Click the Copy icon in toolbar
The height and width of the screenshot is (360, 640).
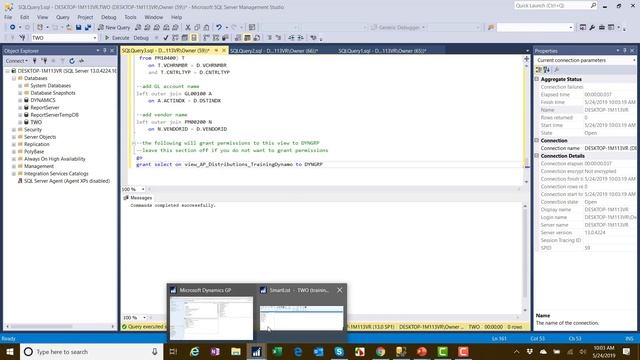[197, 27]
